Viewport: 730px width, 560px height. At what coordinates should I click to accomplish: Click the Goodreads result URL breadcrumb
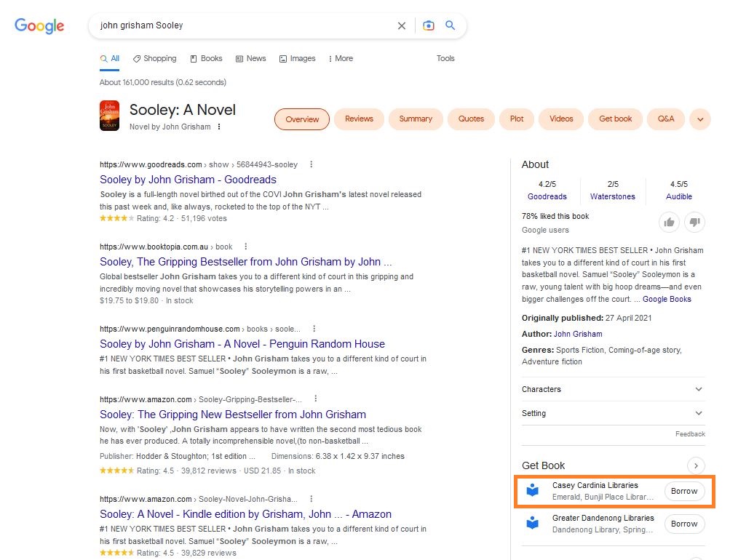[198, 164]
